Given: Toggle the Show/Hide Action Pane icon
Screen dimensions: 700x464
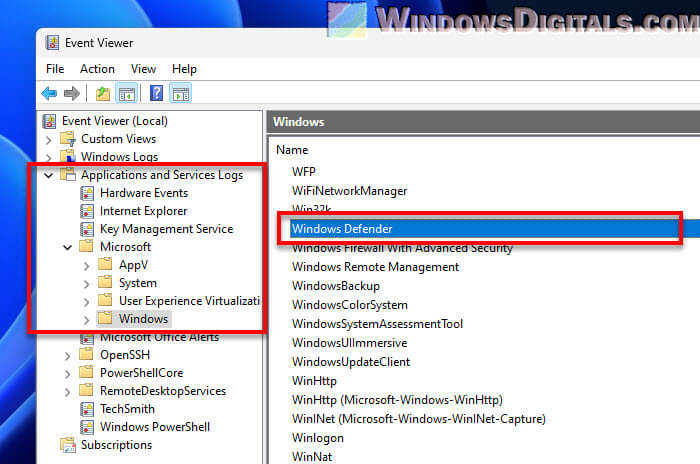Looking at the screenshot, I should pos(181,94).
